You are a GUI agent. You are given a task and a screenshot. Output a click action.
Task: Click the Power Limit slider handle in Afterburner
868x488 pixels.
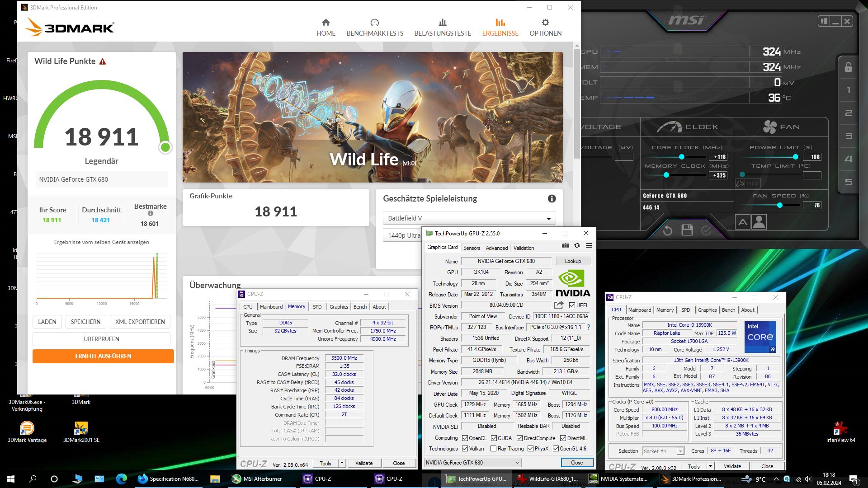coord(795,157)
